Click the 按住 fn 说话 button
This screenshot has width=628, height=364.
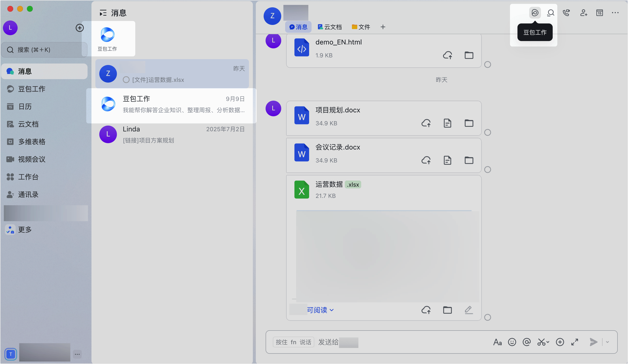click(x=293, y=342)
